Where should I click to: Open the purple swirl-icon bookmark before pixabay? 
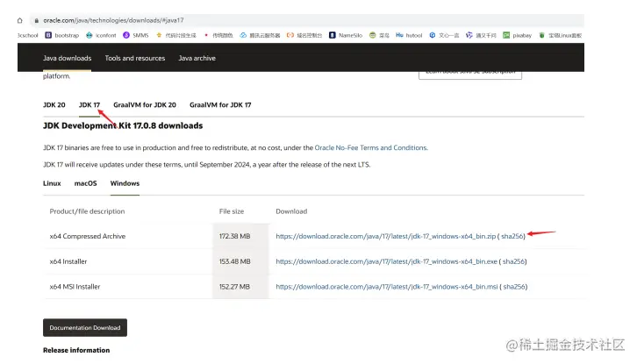[x=469, y=35]
